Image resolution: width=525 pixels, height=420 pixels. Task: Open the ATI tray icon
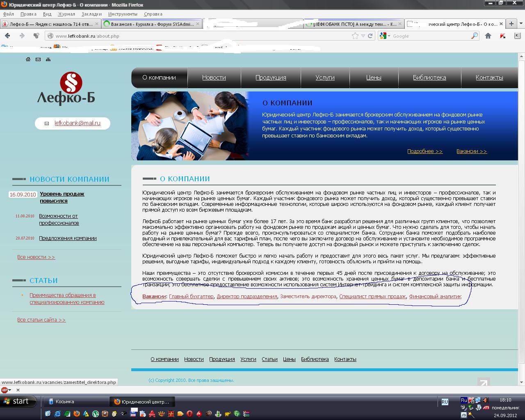coord(486,408)
